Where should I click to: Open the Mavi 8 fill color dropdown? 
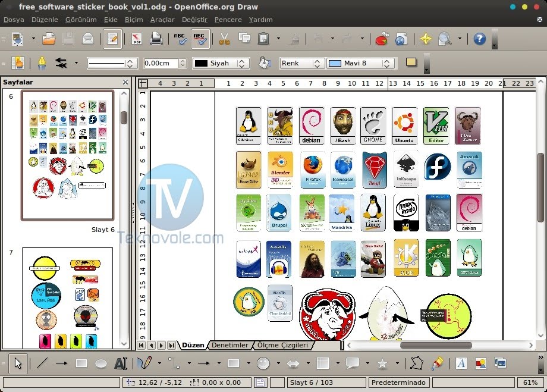click(360, 63)
